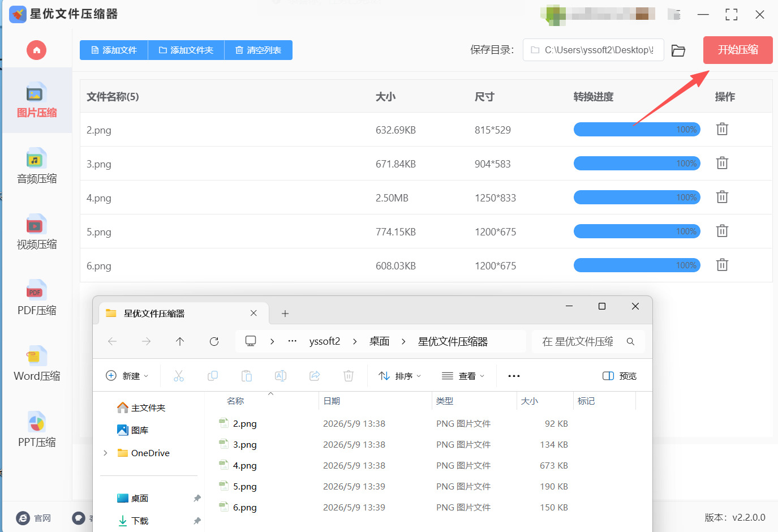
Task: Click the Paste icon in Explorer toolbar
Action: pos(247,376)
